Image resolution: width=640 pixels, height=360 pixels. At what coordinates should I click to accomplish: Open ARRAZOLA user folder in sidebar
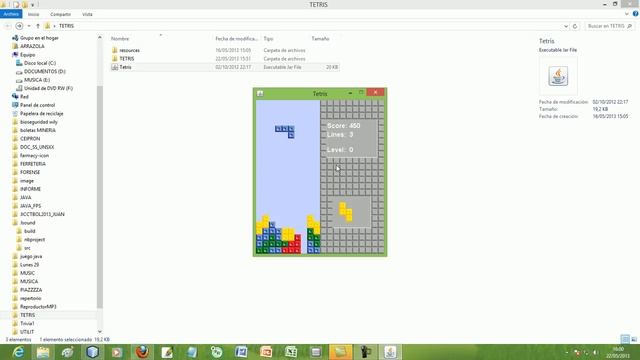pyautogui.click(x=32, y=46)
